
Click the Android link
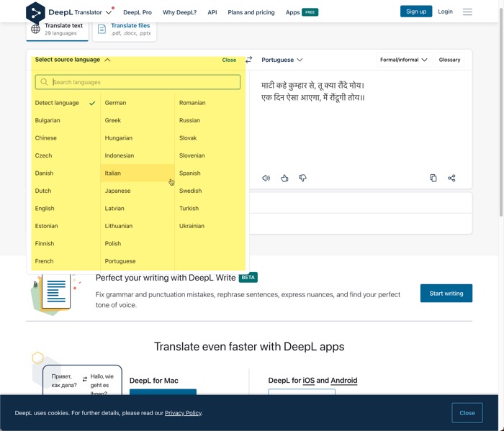344,381
